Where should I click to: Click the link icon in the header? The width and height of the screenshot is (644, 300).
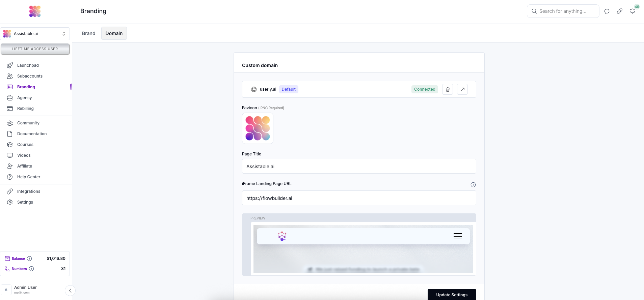pos(620,11)
